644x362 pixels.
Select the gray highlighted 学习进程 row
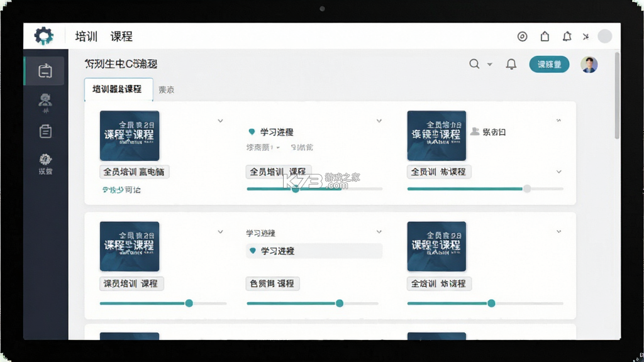pyautogui.click(x=314, y=251)
